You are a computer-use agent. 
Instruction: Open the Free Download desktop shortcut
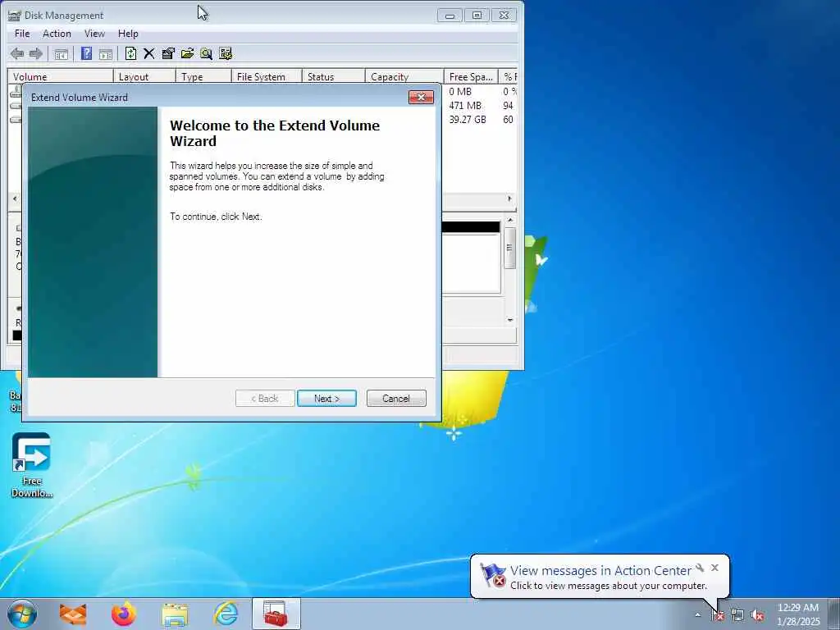[32, 466]
